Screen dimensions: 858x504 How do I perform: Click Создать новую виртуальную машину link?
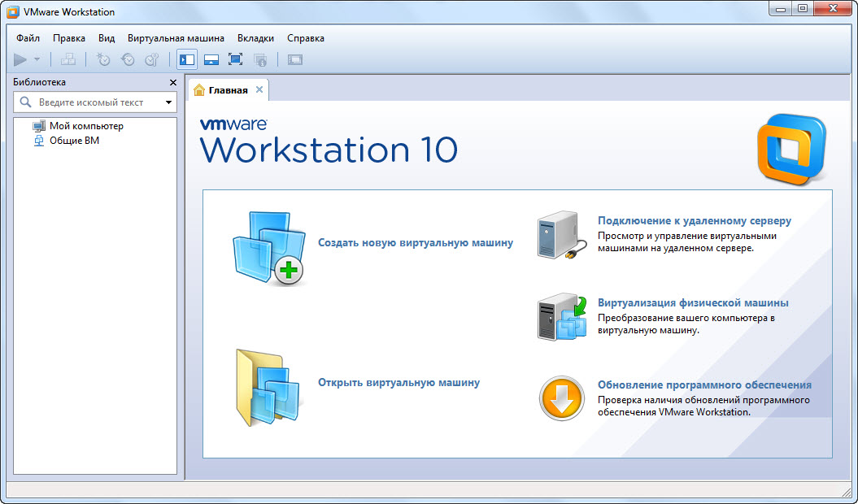tap(415, 242)
